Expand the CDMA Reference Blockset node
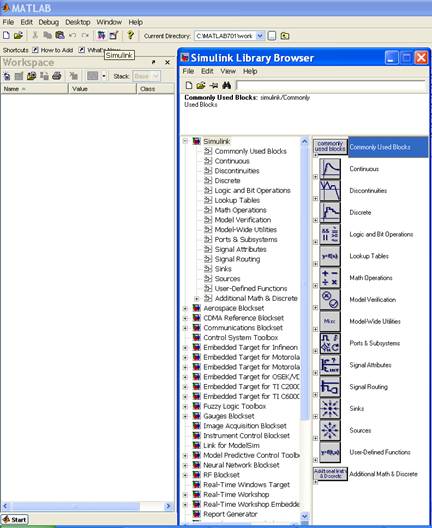 (x=185, y=318)
